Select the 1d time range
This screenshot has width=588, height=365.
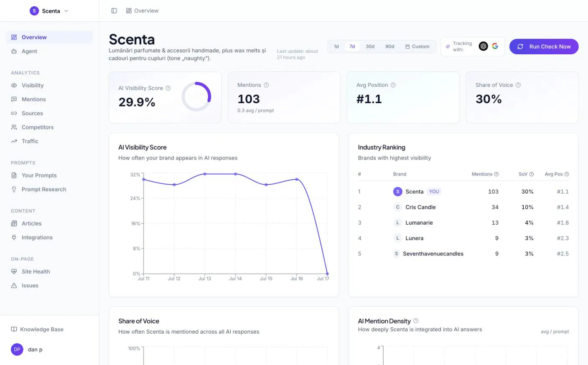(x=336, y=46)
